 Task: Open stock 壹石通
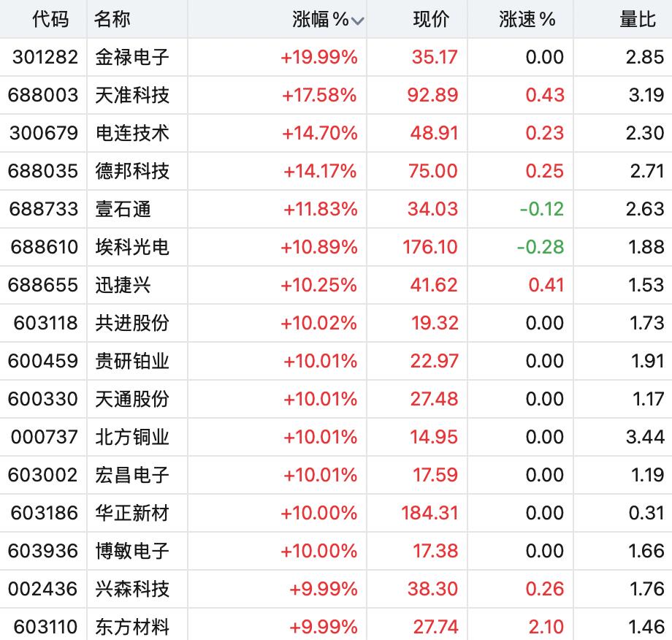pyautogui.click(x=123, y=209)
